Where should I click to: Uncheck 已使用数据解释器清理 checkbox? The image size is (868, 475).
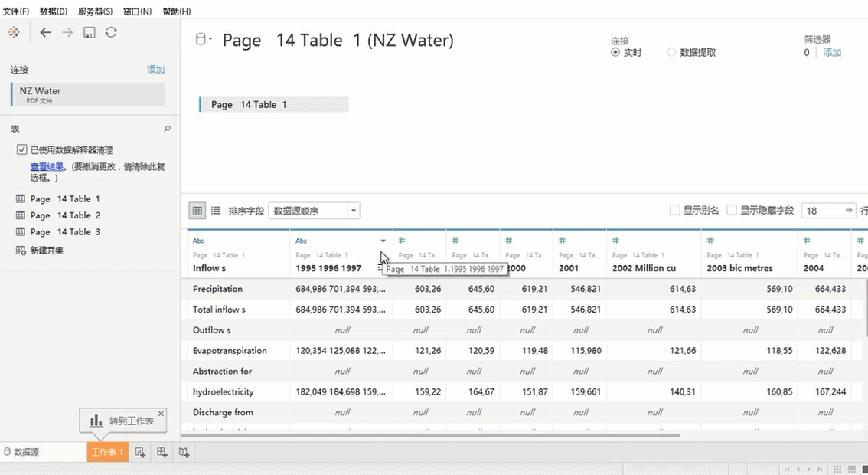click(21, 150)
